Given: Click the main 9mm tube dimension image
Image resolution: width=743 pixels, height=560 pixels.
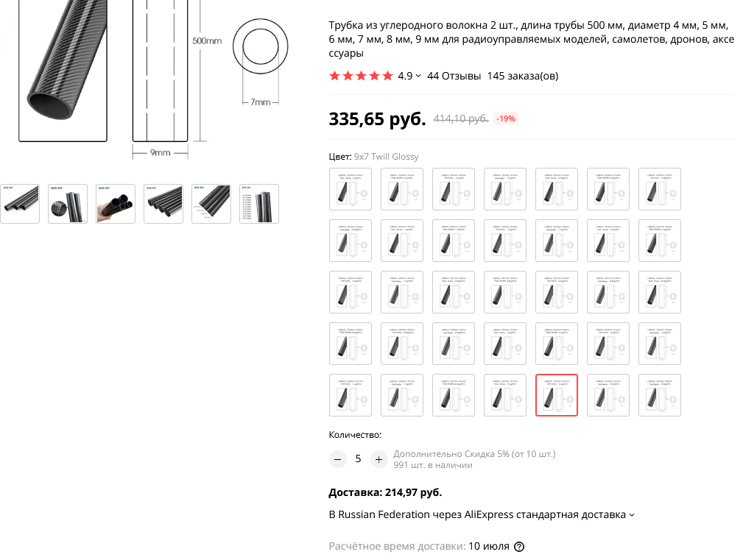Looking at the screenshot, I should [x=147, y=79].
